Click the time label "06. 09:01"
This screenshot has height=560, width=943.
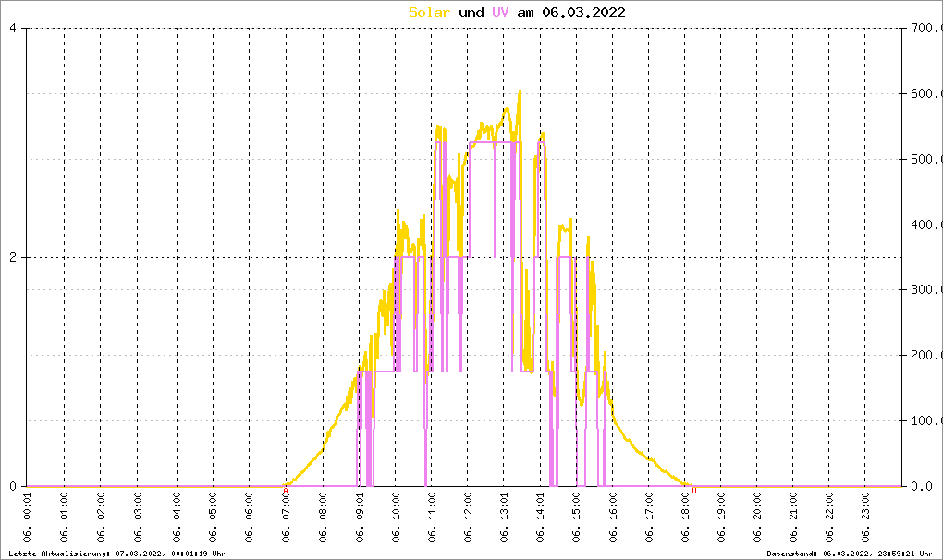(x=360, y=517)
